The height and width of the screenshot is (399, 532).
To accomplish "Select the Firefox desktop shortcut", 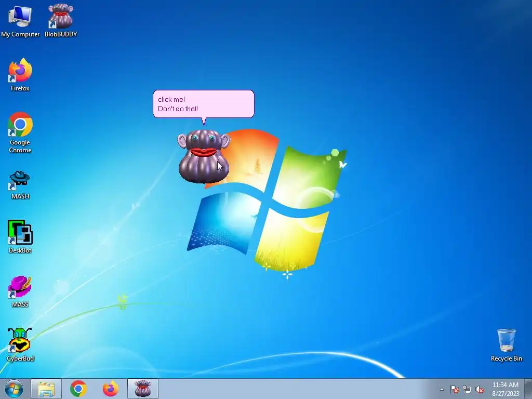I will [20, 74].
